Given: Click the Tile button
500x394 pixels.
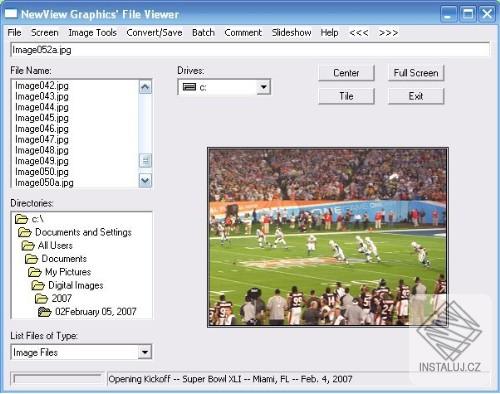Looking at the screenshot, I should tap(346, 96).
